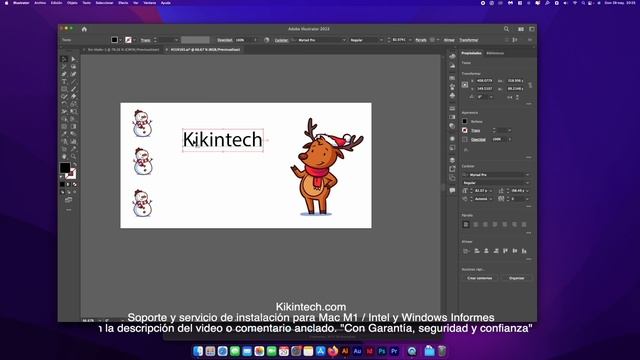Screen dimensions: 640x360
Task: Click the Home icon in Illustrator's title bar
Action: click(x=84, y=29)
